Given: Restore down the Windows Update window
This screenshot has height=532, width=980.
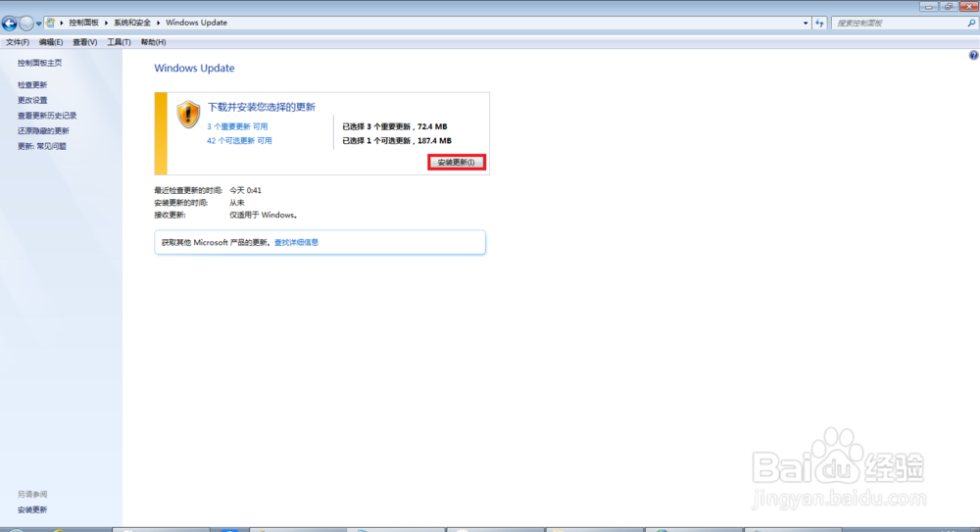Looking at the screenshot, I should pyautogui.click(x=949, y=6).
